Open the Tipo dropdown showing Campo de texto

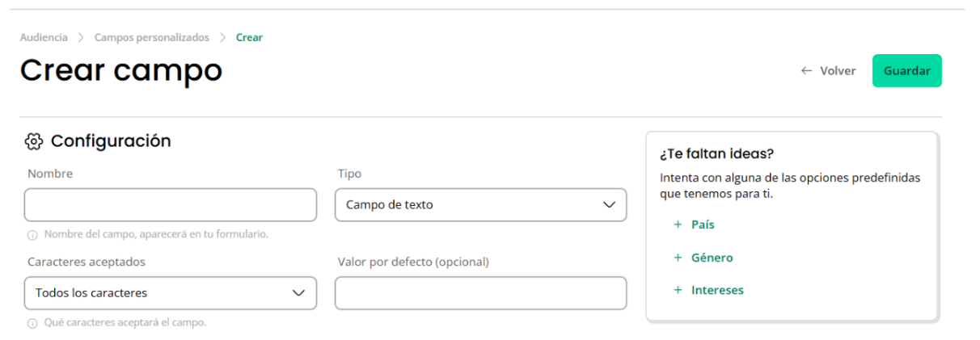[x=480, y=205]
